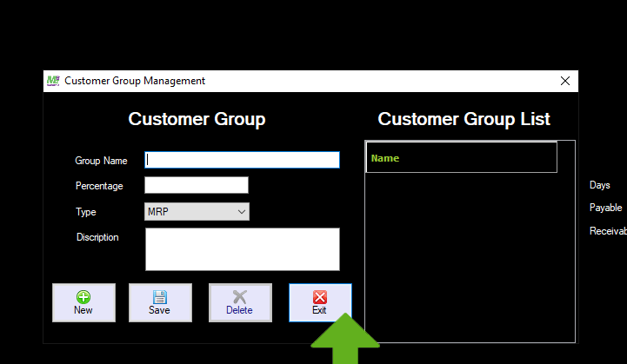Click the green plus icon on New
Screen dimensions: 627x364
point(83,297)
